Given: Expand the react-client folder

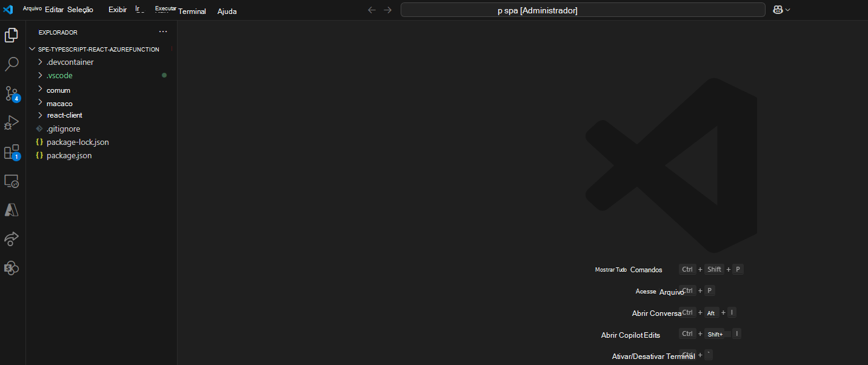Looking at the screenshot, I should (40, 115).
